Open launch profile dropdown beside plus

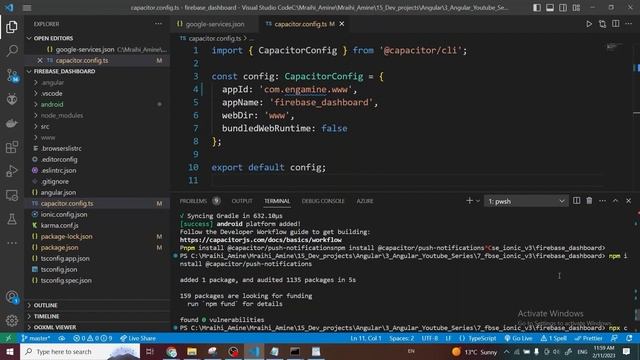[x=478, y=201]
